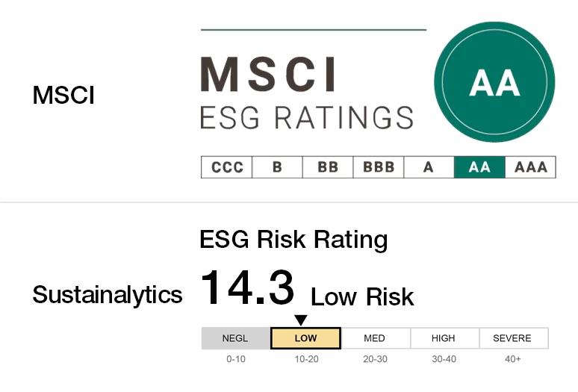Viewport: 578px width, 392px height.
Task: Click the Sustainalytics row label
Action: (x=108, y=295)
